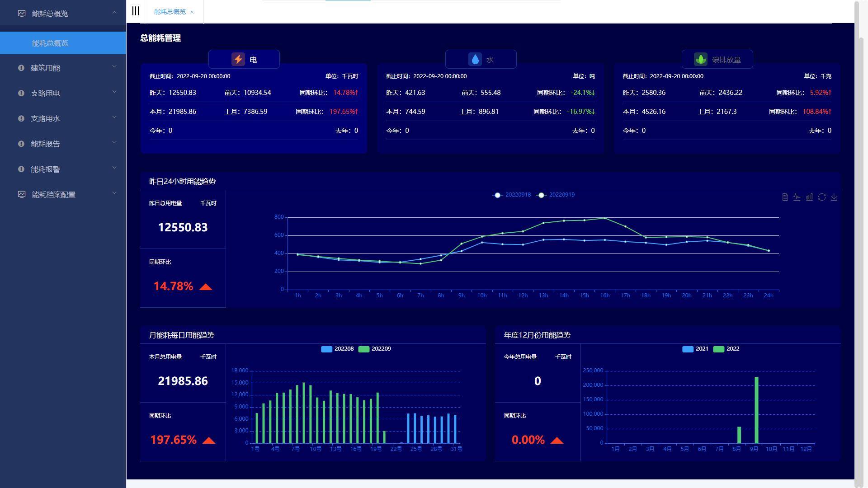This screenshot has height=488, width=868.
Task: Collapse the sidebar with the hamburger icon
Action: click(135, 11)
